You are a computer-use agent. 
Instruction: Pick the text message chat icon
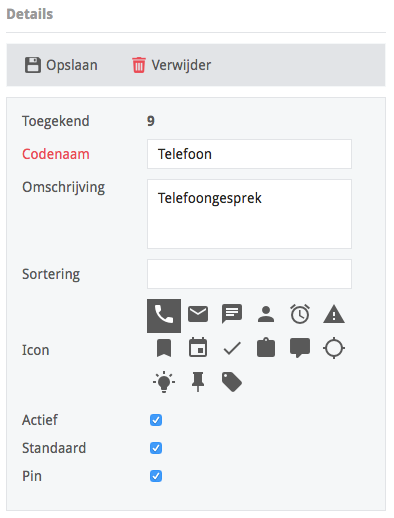(x=232, y=314)
